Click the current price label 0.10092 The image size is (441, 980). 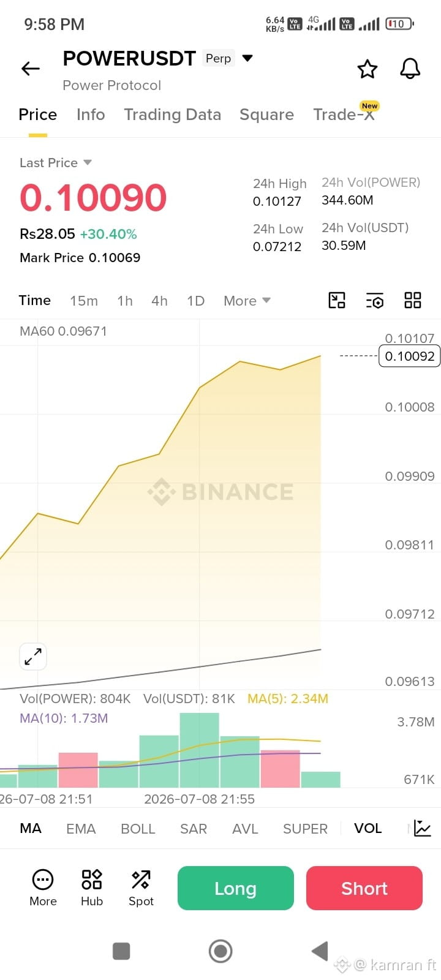click(x=410, y=356)
